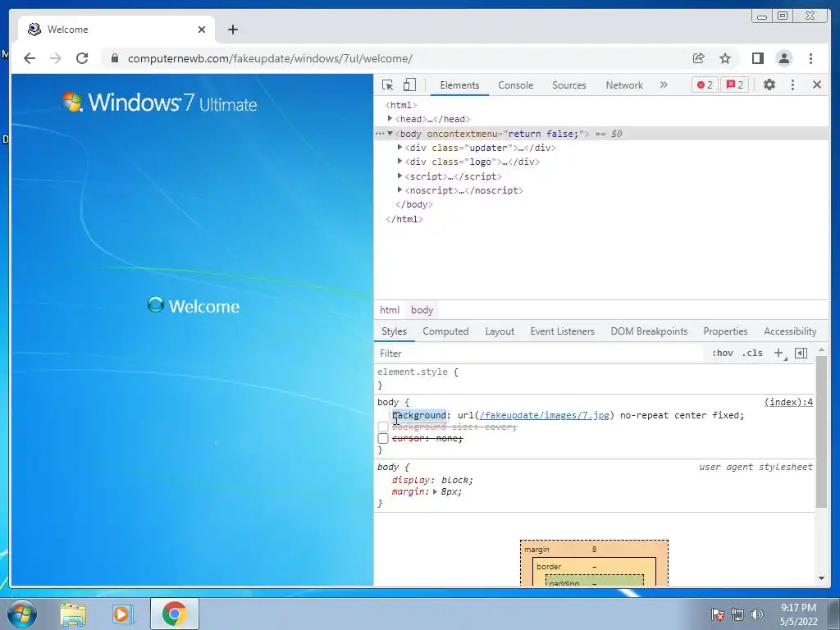Close the Welcome browser tab

(x=202, y=30)
